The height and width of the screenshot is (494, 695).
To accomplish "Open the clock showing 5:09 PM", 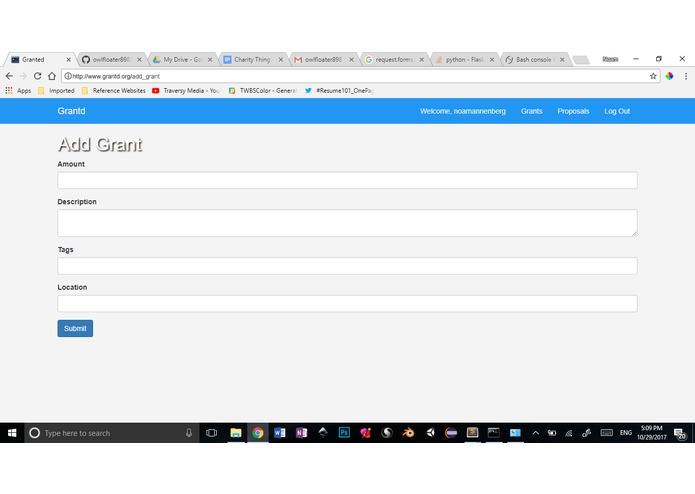I will pyautogui.click(x=652, y=433).
